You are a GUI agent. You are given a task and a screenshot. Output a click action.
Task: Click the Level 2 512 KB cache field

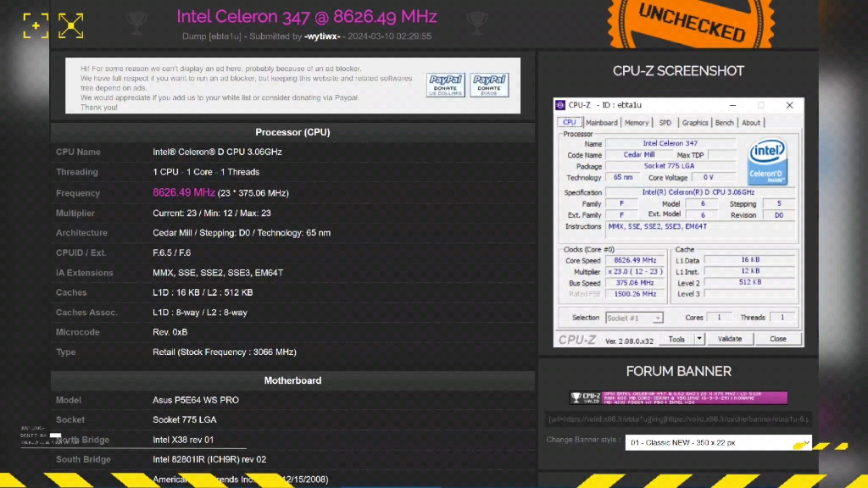point(750,283)
